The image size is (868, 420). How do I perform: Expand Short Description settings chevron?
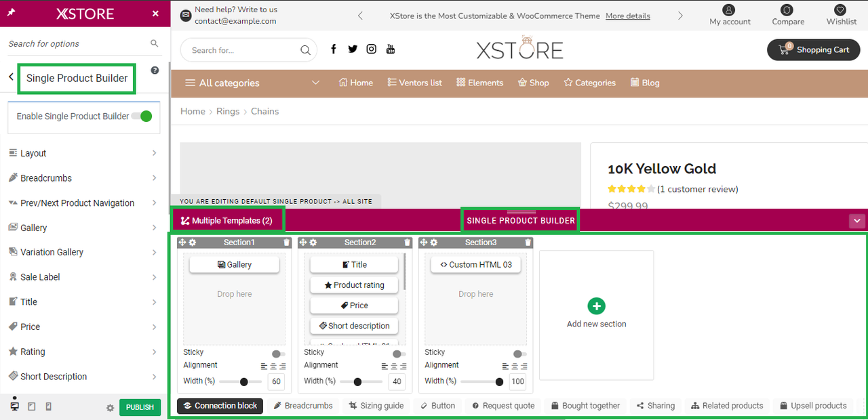155,377
